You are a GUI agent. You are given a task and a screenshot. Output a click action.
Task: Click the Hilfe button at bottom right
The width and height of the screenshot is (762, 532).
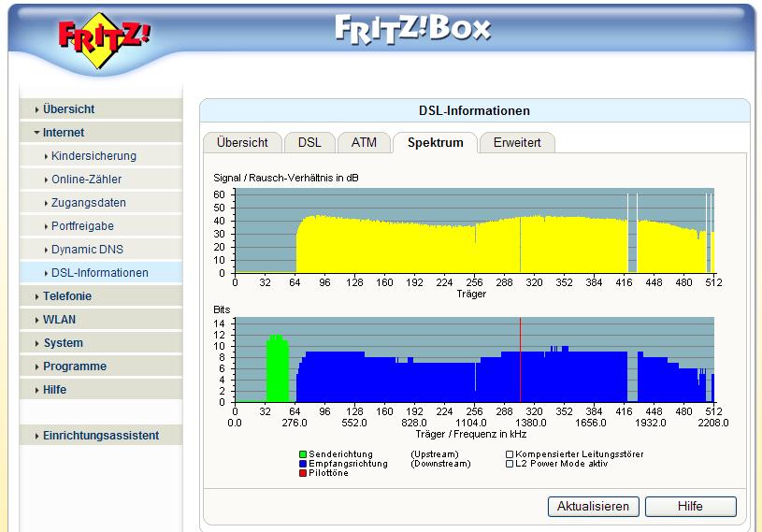tap(690, 506)
